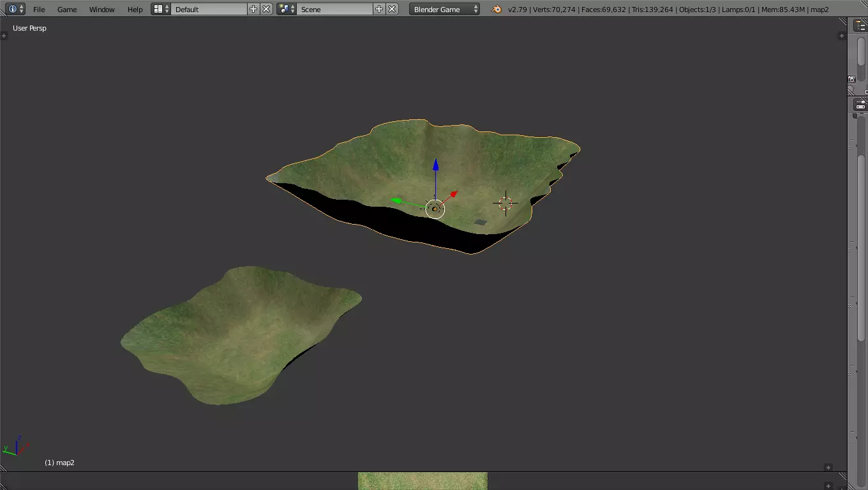868x490 pixels.
Task: Click the screen layout browse icon
Action: click(161, 9)
